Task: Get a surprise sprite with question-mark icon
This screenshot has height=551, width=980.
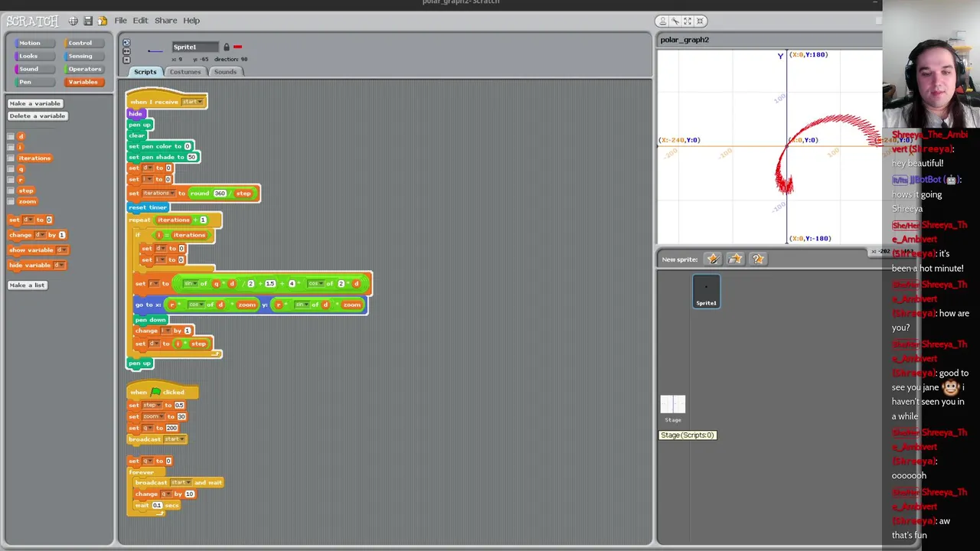Action: (757, 259)
